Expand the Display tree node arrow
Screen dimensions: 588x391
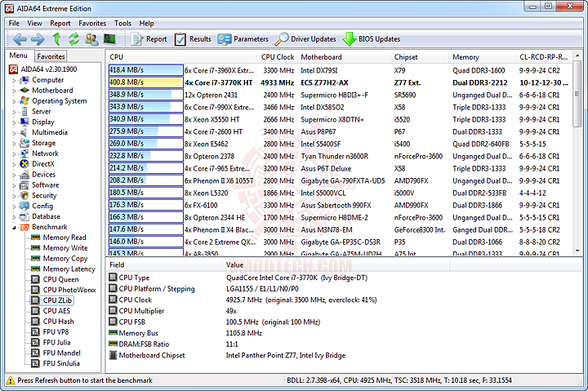tap(14, 122)
